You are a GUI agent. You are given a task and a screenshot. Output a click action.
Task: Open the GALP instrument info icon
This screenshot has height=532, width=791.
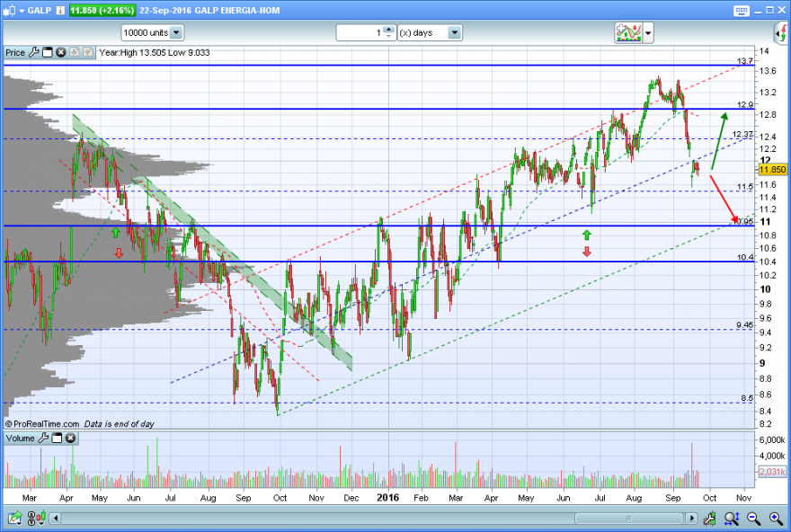pyautogui.click(x=60, y=10)
